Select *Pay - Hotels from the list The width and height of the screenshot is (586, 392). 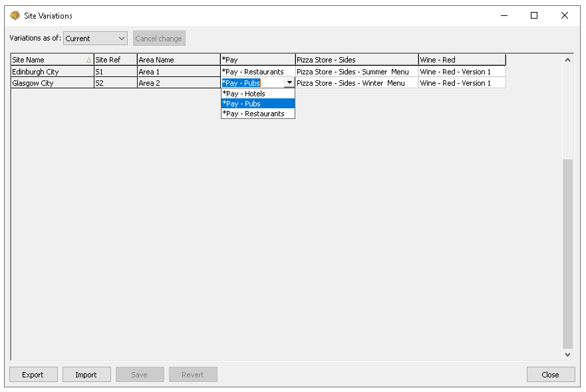click(257, 94)
